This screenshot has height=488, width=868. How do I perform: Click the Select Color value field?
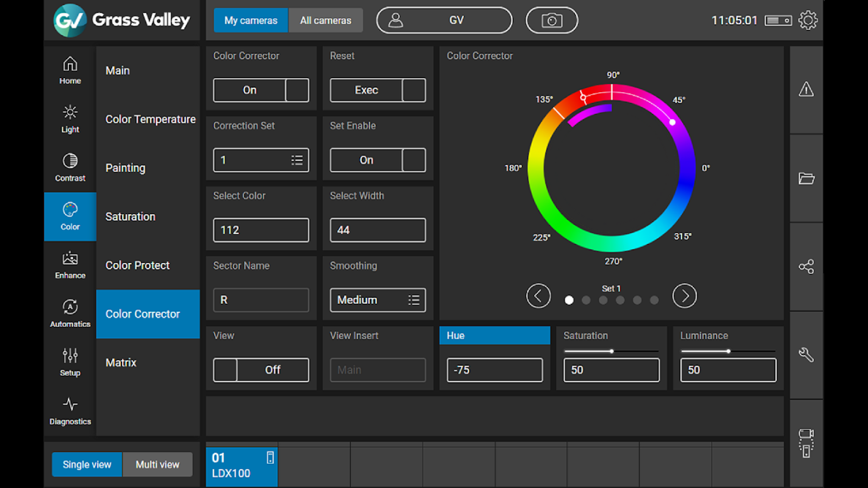(x=261, y=231)
